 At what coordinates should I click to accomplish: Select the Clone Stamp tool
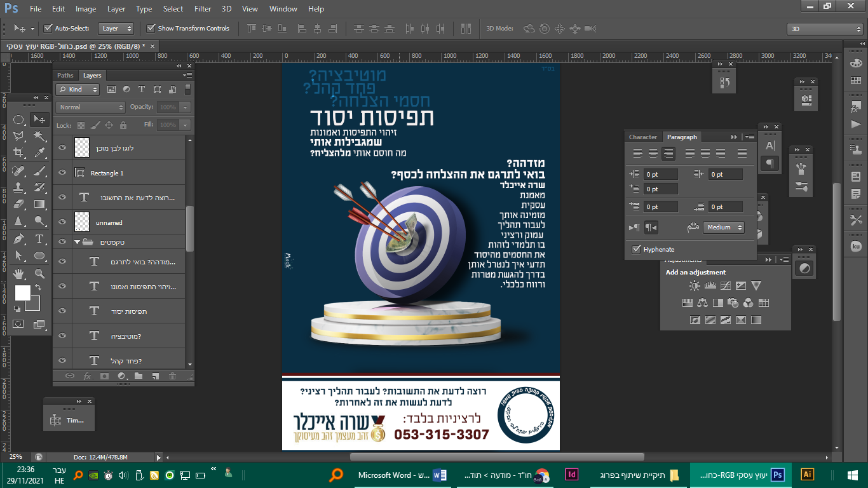pyautogui.click(x=19, y=187)
